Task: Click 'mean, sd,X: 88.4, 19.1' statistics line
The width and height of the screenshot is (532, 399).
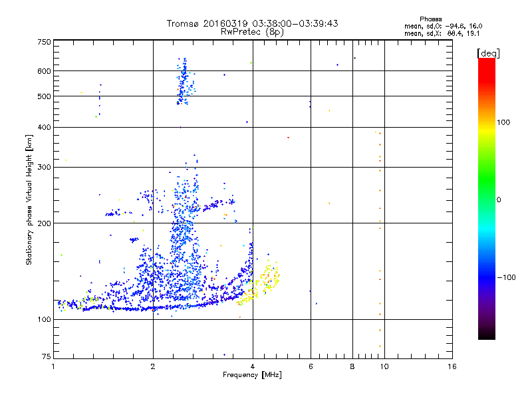Action: click(x=442, y=34)
